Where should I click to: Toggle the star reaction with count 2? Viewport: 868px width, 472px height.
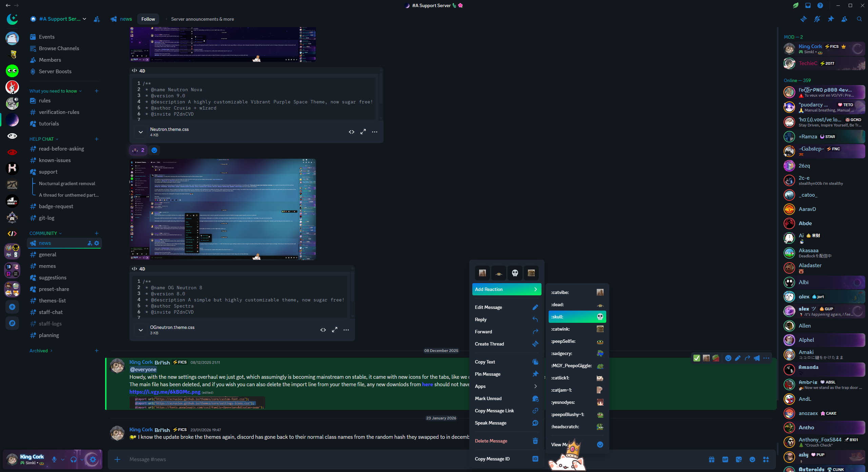(139, 150)
